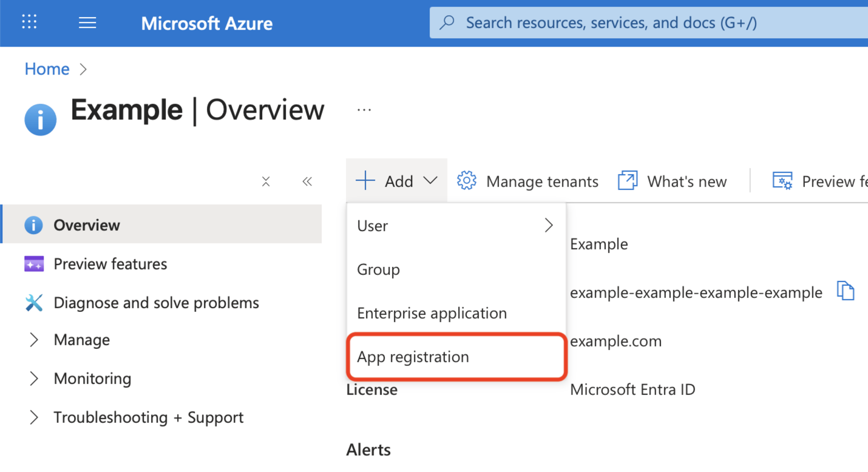Open the Azure app launcher grid
This screenshot has height=472, width=868.
pos(29,22)
